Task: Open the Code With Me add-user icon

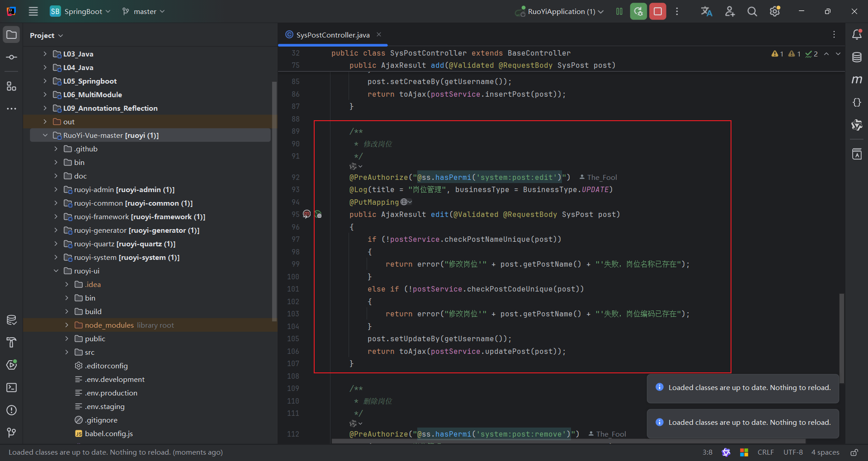Action: 730,11
